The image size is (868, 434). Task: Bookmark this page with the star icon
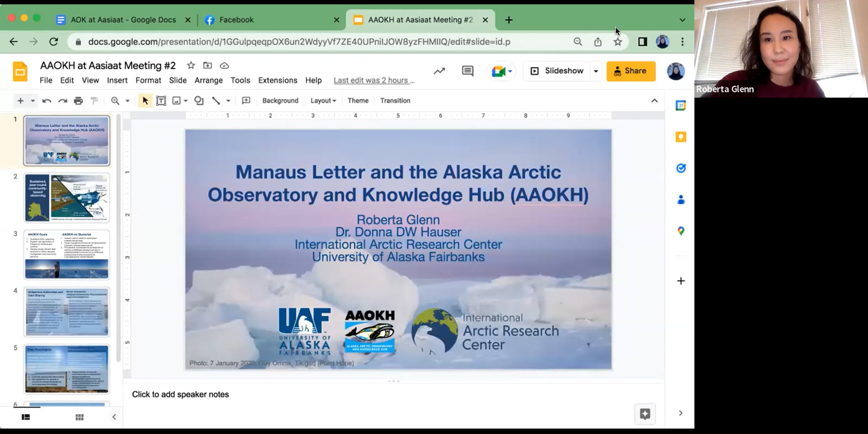pyautogui.click(x=618, y=42)
